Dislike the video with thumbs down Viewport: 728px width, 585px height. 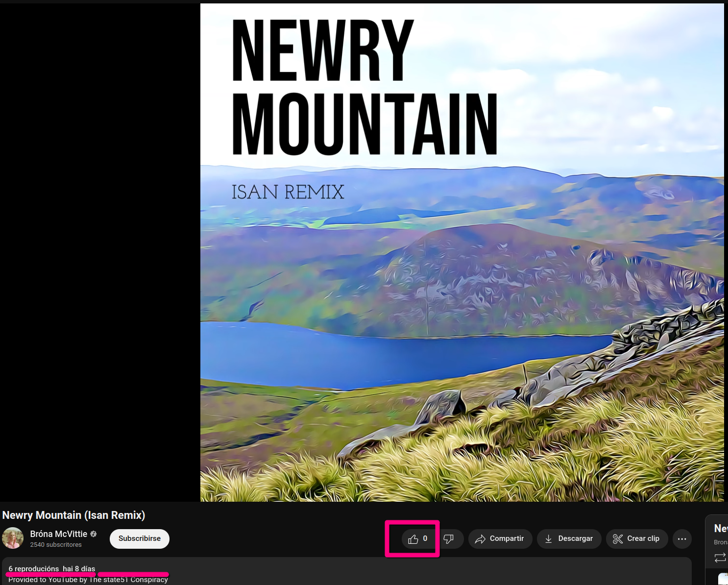(449, 539)
